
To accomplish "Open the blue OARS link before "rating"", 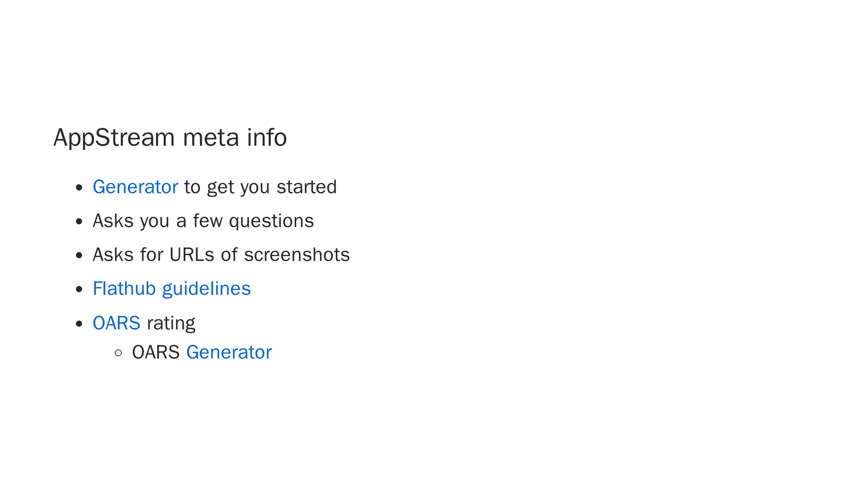I will (x=117, y=323).
